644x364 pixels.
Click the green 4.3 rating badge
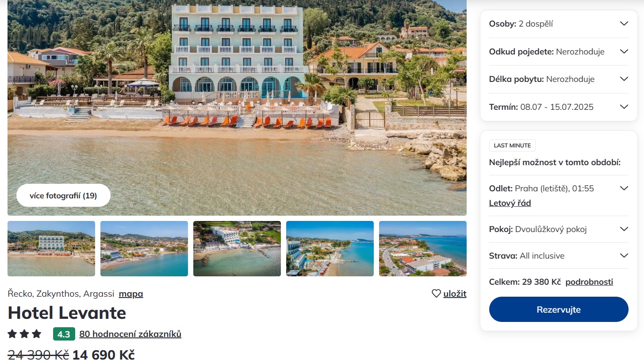pyautogui.click(x=64, y=334)
